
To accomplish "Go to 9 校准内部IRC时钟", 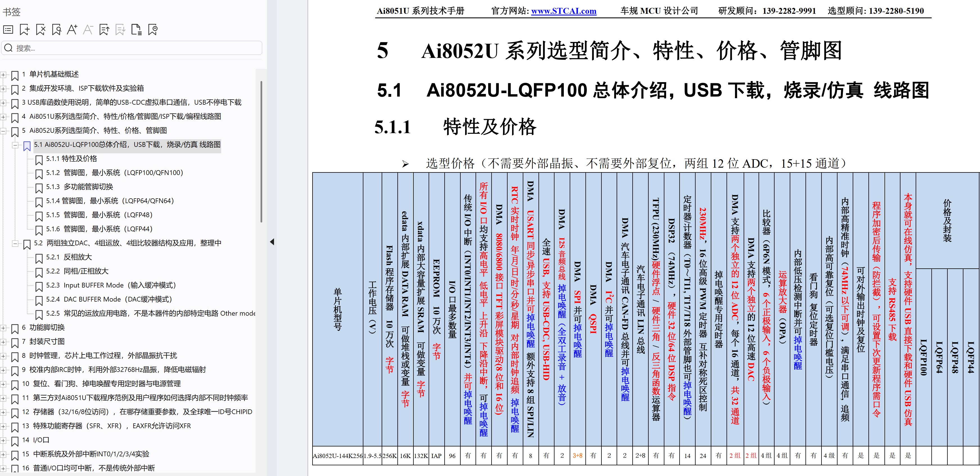I will [x=114, y=370].
